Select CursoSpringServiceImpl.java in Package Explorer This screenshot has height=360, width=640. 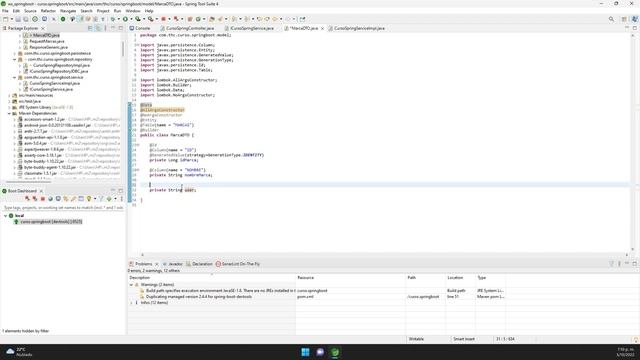[x=54, y=83]
